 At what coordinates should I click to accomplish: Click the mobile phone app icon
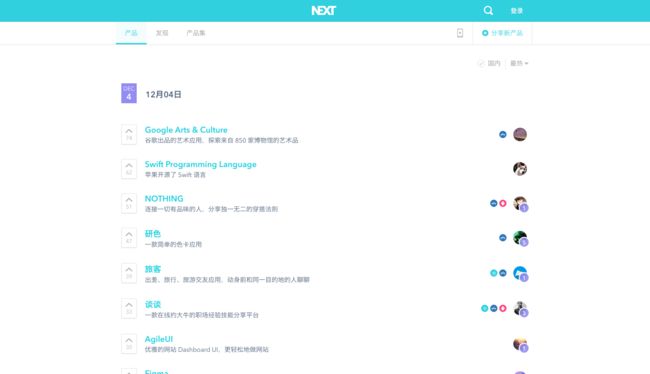pyautogui.click(x=460, y=33)
